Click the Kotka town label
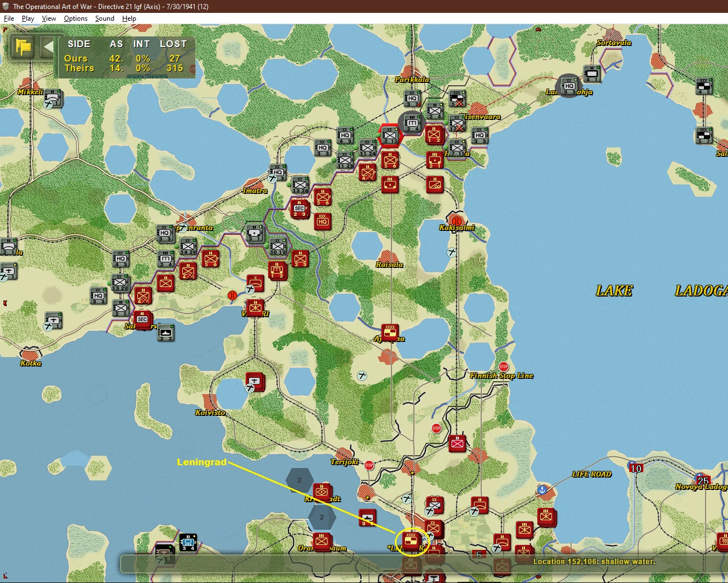This screenshot has width=728, height=583. (30, 363)
